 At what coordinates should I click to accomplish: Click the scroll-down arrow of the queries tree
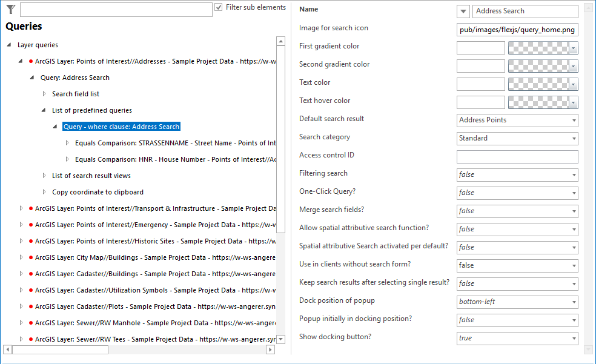tap(280, 339)
